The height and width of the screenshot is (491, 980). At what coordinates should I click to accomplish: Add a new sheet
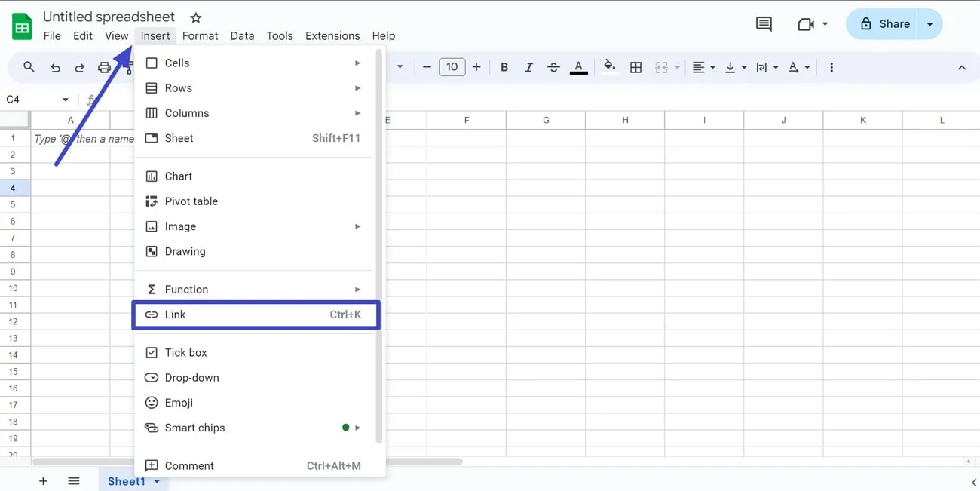click(x=43, y=481)
